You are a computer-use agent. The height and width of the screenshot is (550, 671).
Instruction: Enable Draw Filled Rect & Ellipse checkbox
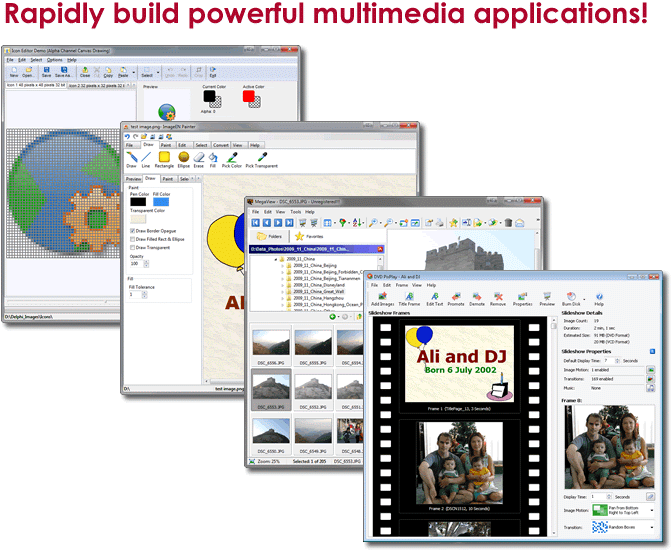(133, 239)
